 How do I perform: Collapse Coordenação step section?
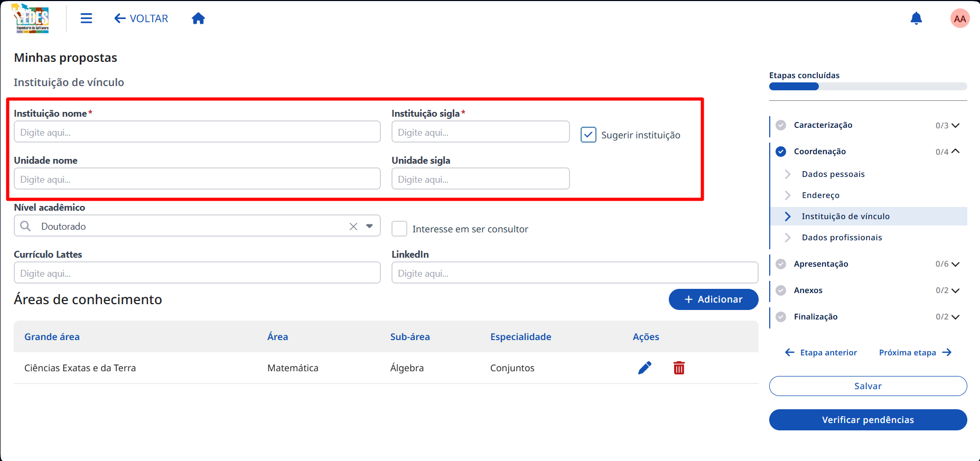[955, 152]
